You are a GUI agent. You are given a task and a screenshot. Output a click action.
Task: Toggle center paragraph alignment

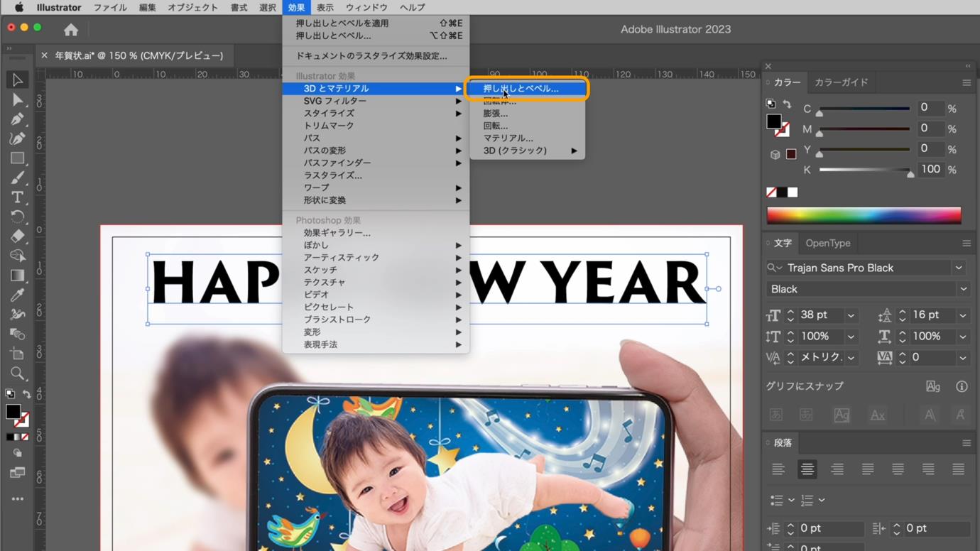point(807,469)
